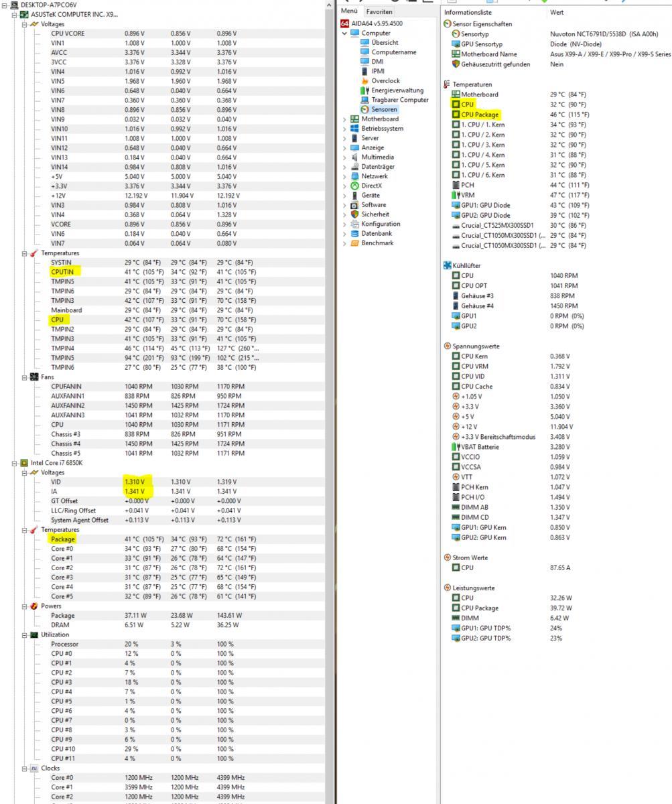Expand the Benchmark branch
The width and height of the screenshot is (672, 804).
(x=346, y=243)
